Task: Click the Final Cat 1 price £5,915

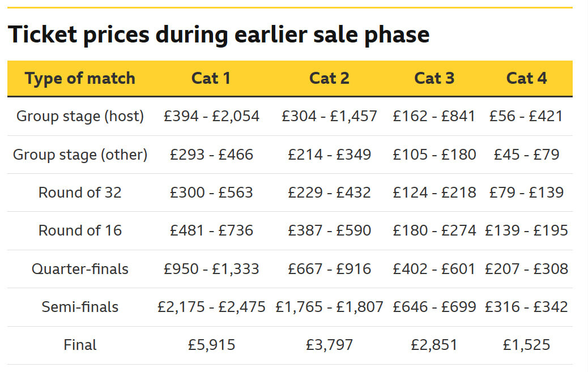Action: 211,345
